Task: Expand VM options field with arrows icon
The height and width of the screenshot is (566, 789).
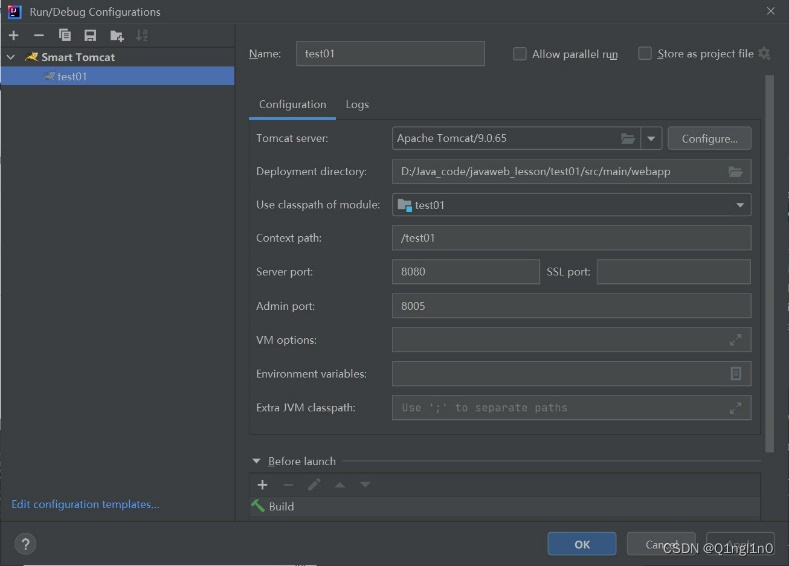Action: click(x=735, y=340)
